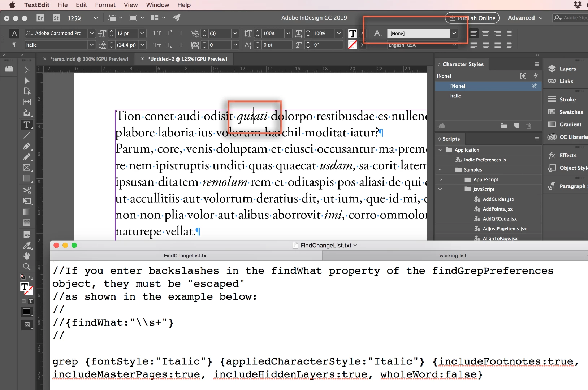
Task: Select the Pencil tool
Action: pos(27,157)
